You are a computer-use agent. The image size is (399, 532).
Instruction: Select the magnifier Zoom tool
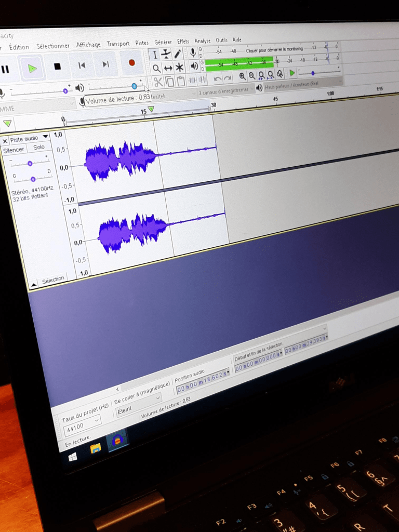(x=156, y=68)
